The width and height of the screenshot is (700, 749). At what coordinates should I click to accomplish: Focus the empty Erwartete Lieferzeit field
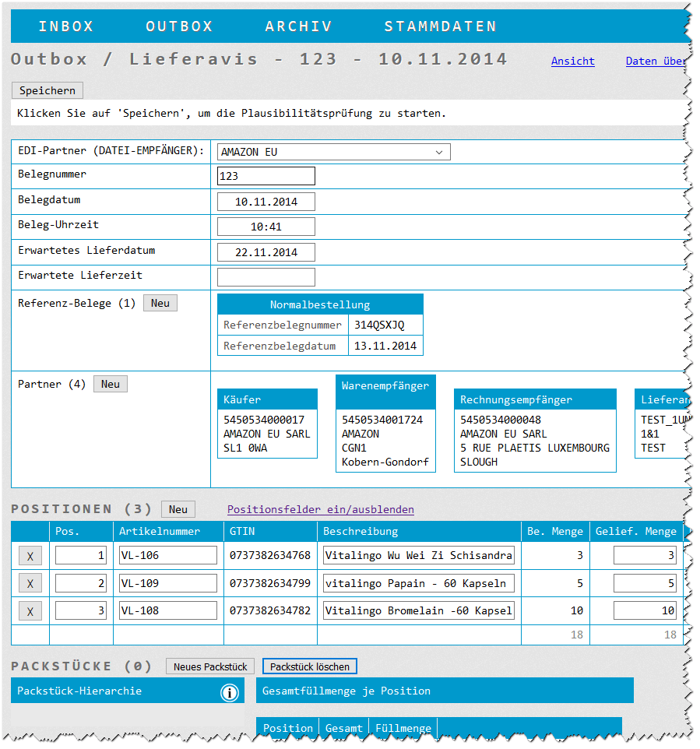(266, 277)
